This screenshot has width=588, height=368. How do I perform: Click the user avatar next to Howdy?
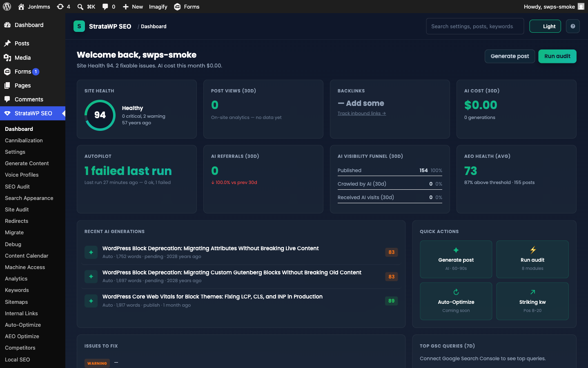click(x=581, y=7)
